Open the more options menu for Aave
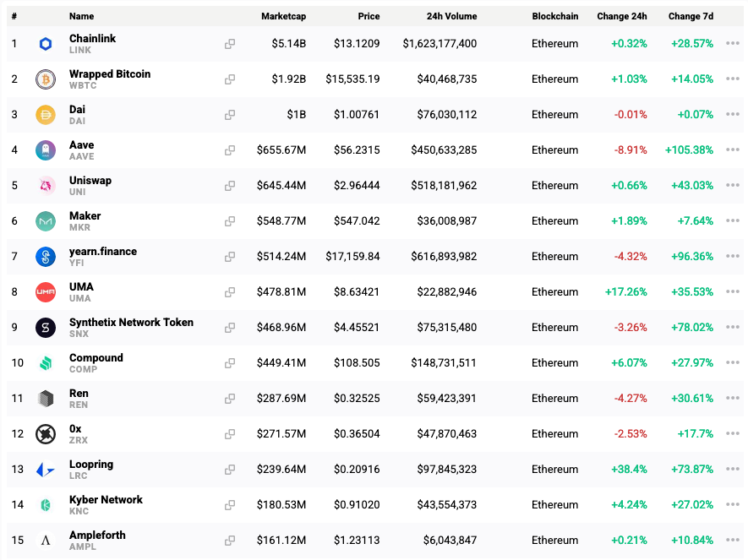The image size is (748, 560). coord(733,150)
